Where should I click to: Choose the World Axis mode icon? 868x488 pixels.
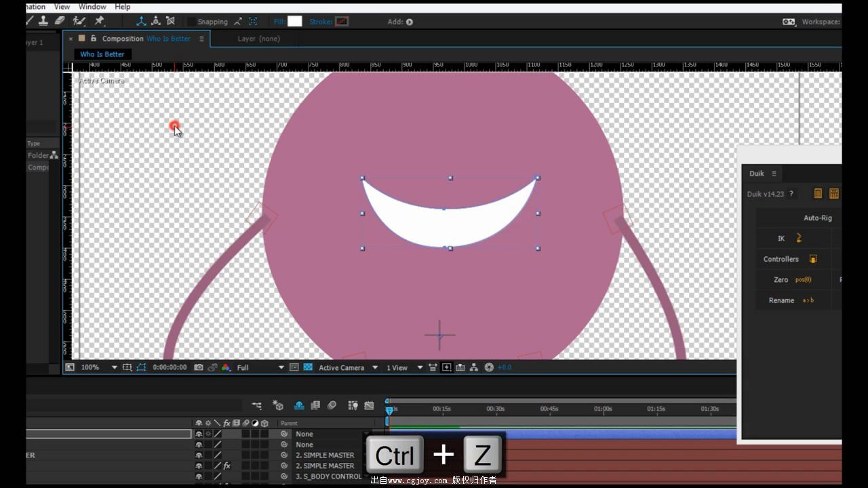click(155, 21)
